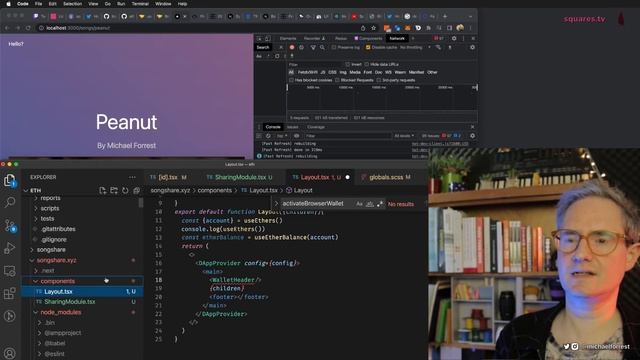Enable Preserve log checkbox
The height and width of the screenshot is (360, 640).
tap(334, 47)
